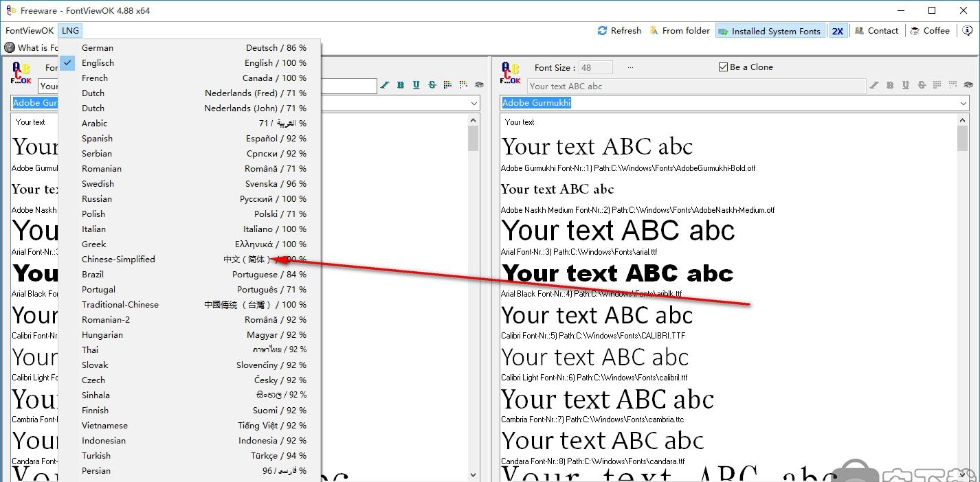Image resolution: width=980 pixels, height=482 pixels.
Task: Click the graduation cap icon in left pane
Action: tap(479, 85)
